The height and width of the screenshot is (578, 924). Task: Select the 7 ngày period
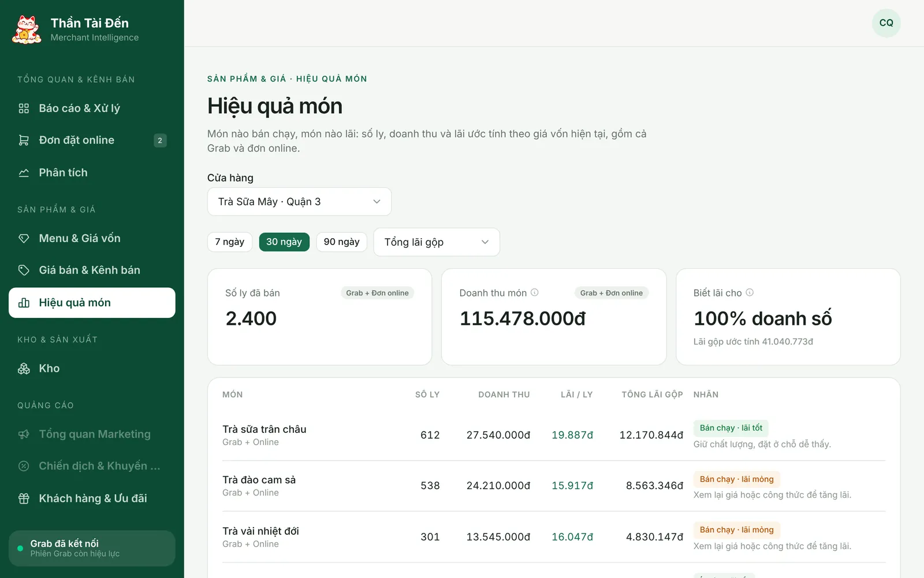[229, 242]
